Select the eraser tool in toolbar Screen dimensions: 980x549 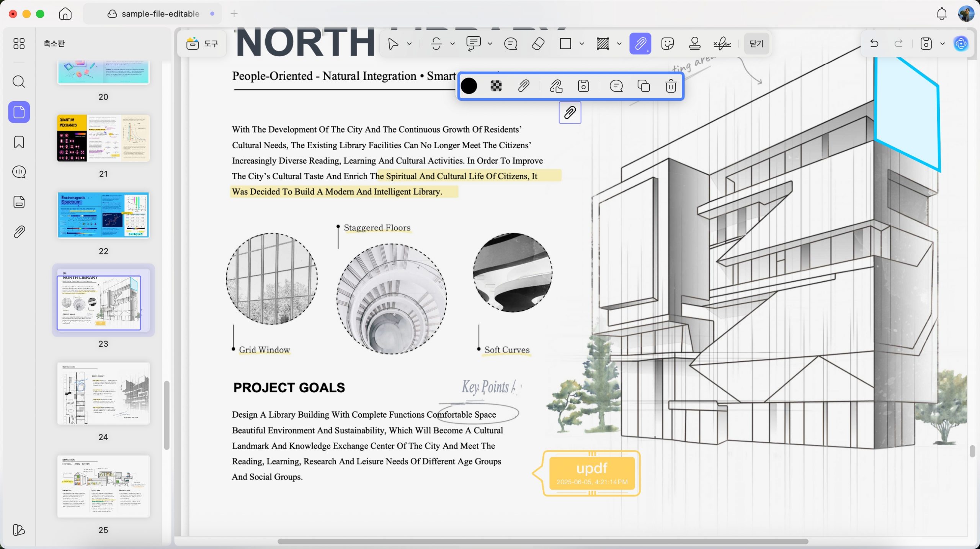(x=538, y=44)
